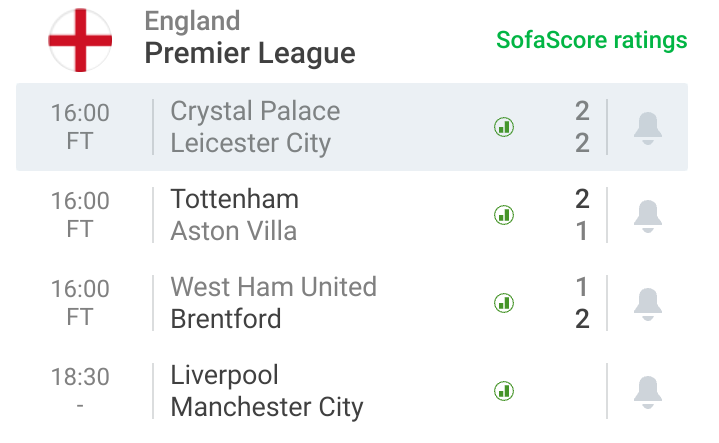Screen dimensions: 719x443
Task: Open statistics icon for Liverpool match
Action: click(503, 391)
